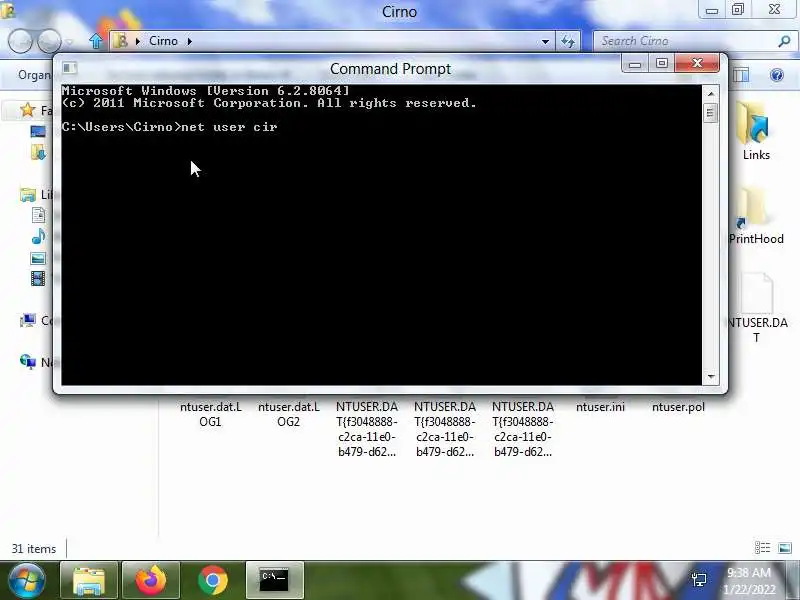
Task: Open Favorites star in navigation pane
Action: 28,110
